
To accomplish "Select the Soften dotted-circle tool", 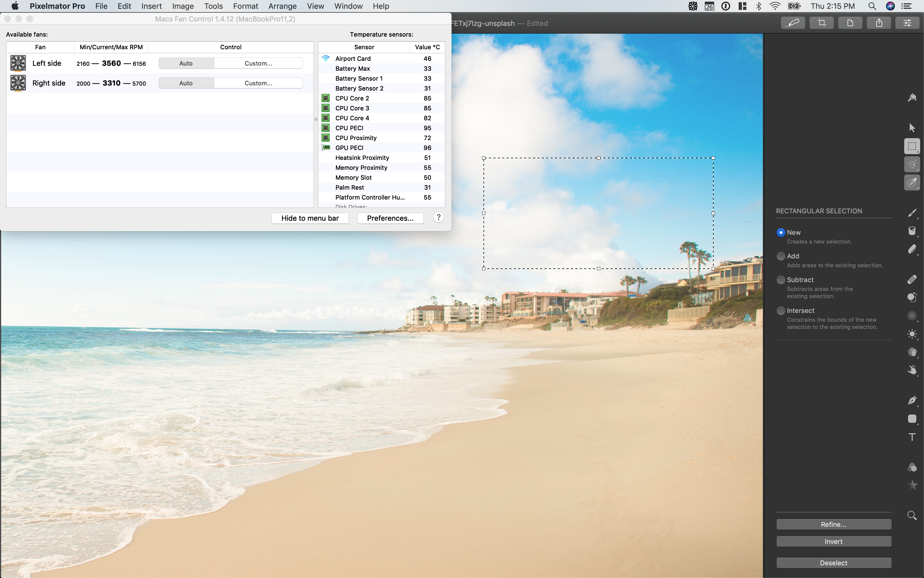I will click(912, 316).
